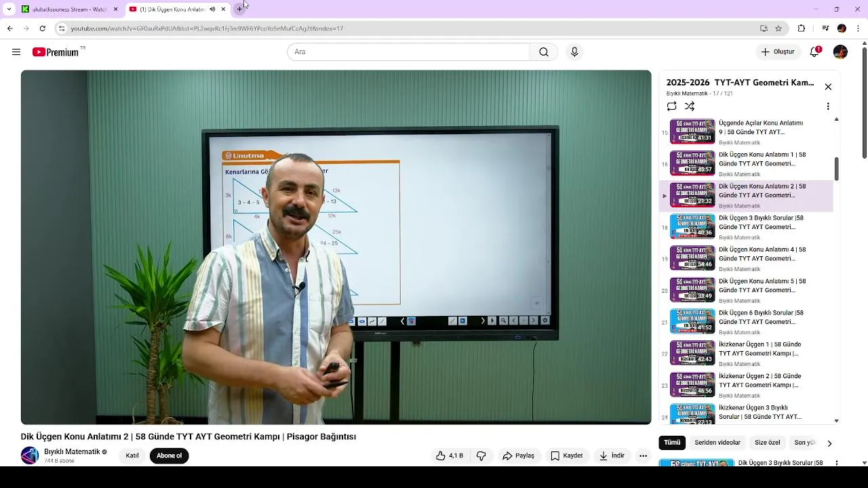
Task: Click the address bar URL
Action: (x=207, y=28)
